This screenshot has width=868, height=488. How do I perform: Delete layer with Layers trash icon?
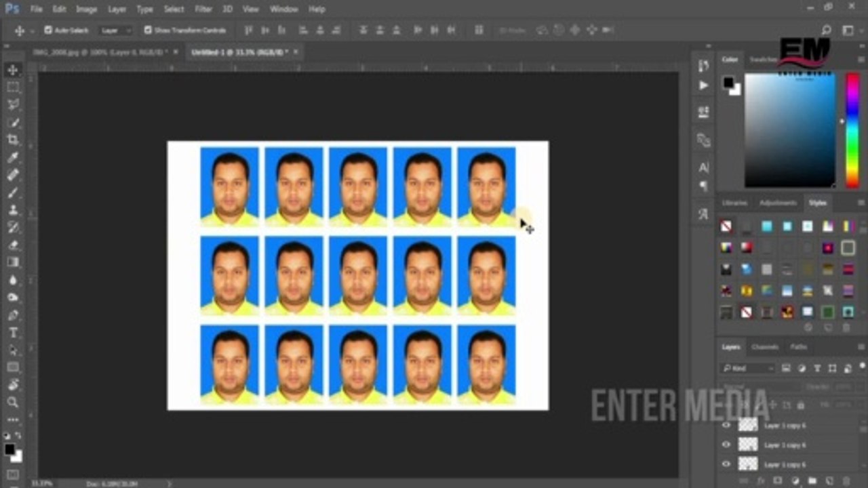tap(846, 481)
